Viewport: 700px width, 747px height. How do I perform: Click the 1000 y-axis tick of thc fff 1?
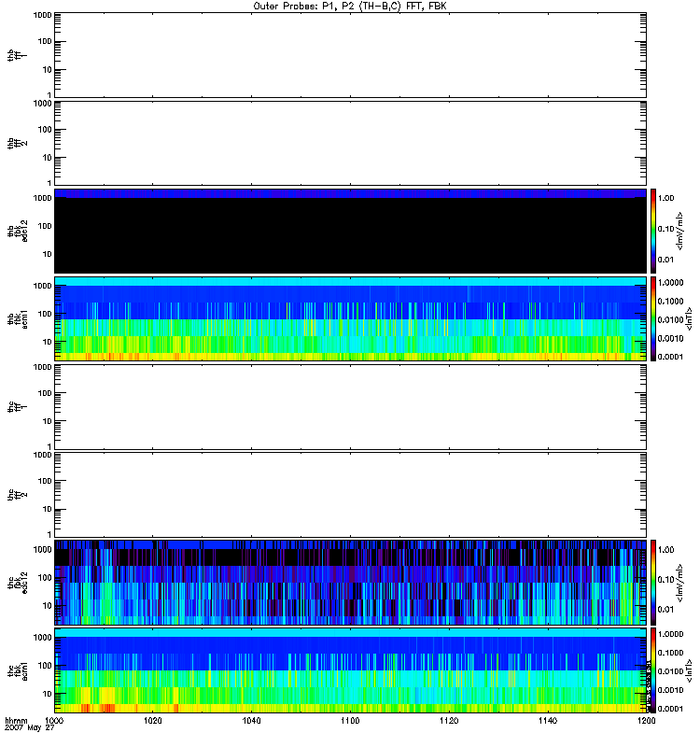pos(42,367)
